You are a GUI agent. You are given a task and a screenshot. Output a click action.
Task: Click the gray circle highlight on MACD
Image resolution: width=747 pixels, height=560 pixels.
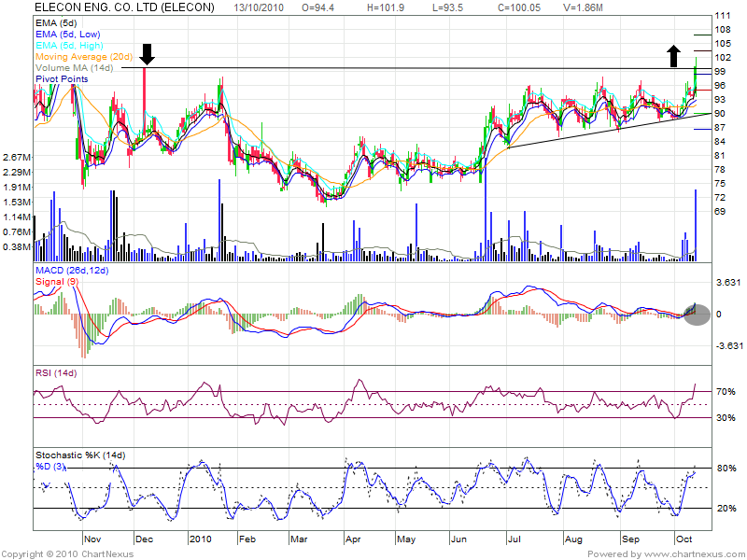pos(696,314)
